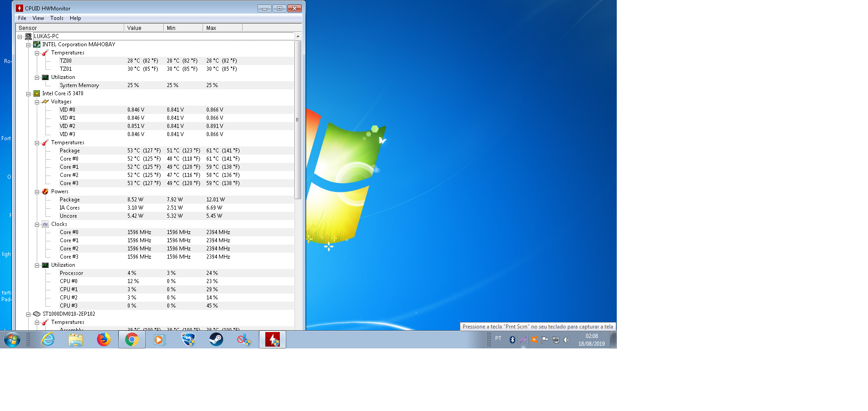Viewport: 868px width, 411px height.
Task: Open the Avast antivirus tray icon
Action: (534, 340)
